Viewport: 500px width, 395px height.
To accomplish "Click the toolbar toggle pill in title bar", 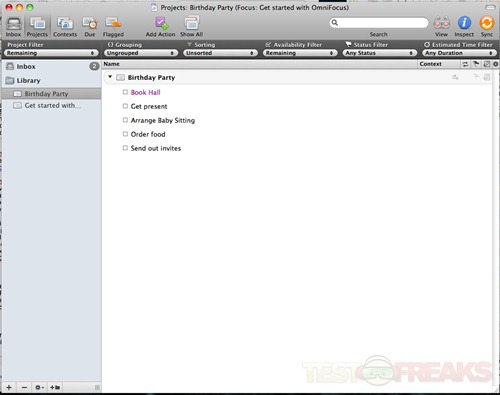I will coord(490,7).
